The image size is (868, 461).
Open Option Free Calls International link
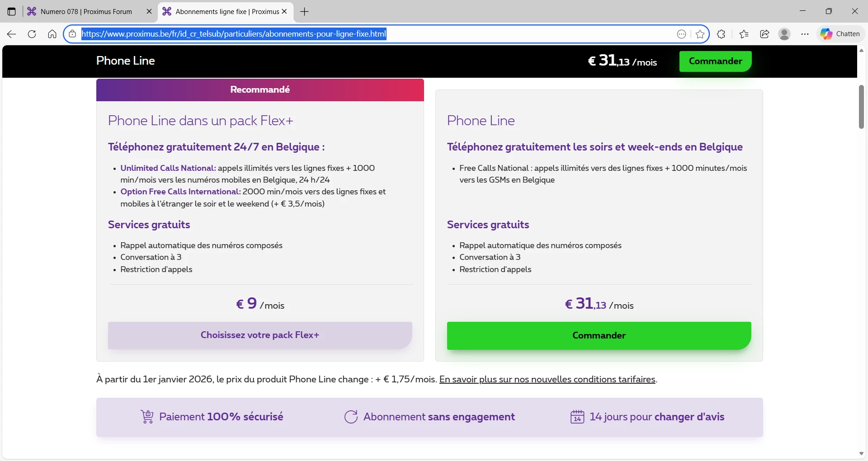pyautogui.click(x=180, y=192)
